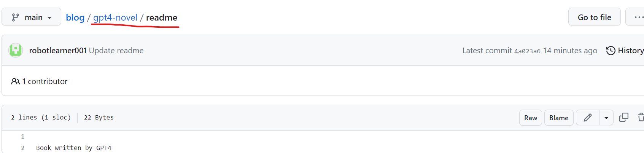Select line number 2

click(23, 148)
